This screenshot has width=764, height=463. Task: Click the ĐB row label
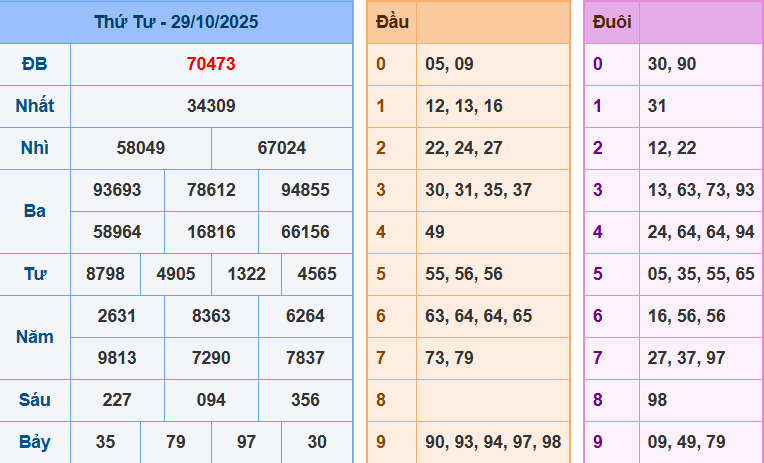(35, 64)
